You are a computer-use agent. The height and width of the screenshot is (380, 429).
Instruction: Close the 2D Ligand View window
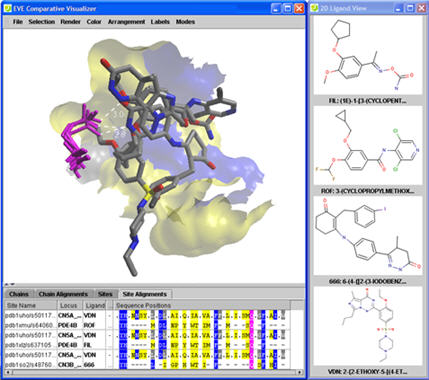point(421,9)
